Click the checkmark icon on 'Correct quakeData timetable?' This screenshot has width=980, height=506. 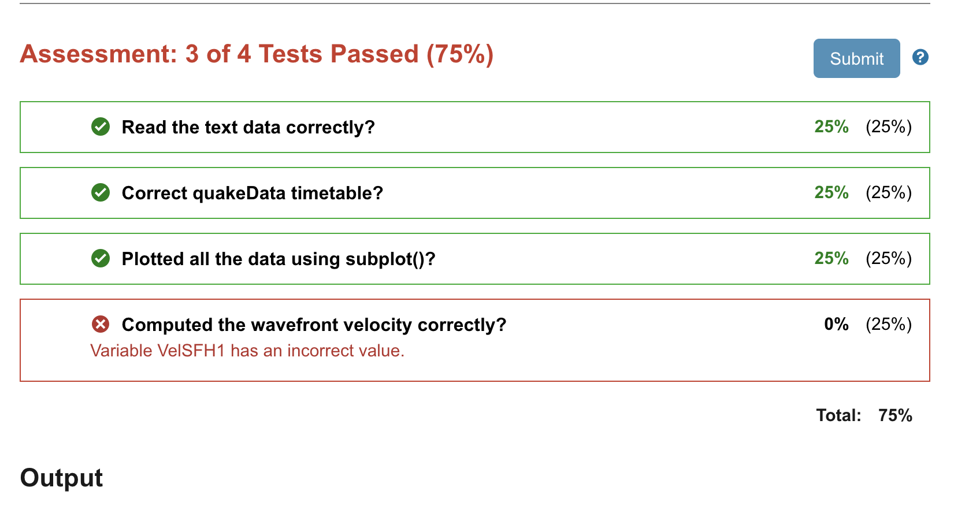(x=101, y=193)
